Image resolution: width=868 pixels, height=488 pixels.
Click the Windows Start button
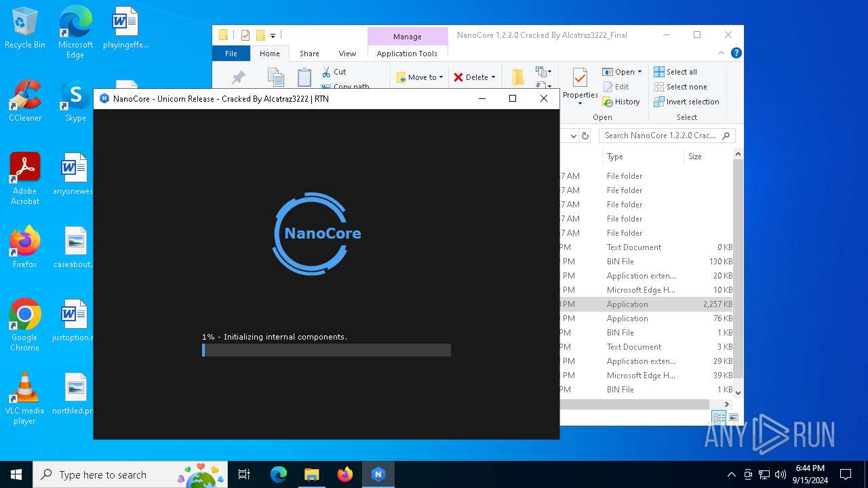(x=16, y=474)
